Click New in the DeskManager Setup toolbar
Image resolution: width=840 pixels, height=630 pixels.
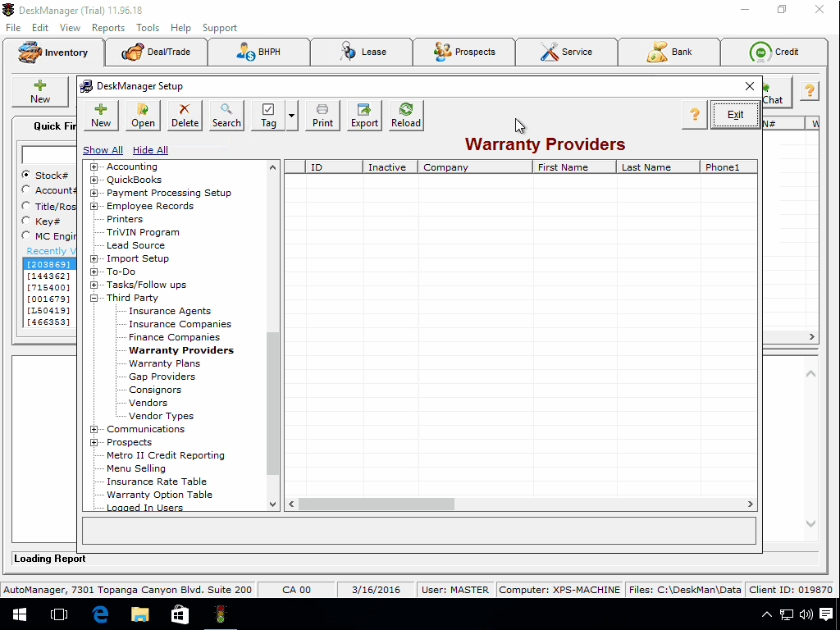[x=101, y=115]
